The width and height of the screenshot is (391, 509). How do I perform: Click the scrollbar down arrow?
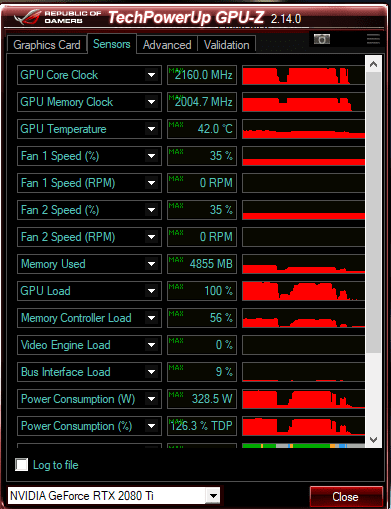point(373,439)
